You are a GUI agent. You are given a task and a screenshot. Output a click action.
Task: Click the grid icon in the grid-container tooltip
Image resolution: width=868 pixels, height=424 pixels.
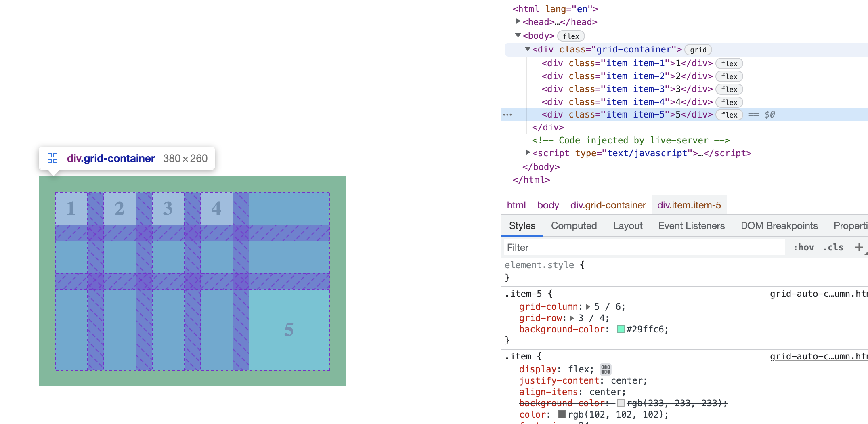52,158
